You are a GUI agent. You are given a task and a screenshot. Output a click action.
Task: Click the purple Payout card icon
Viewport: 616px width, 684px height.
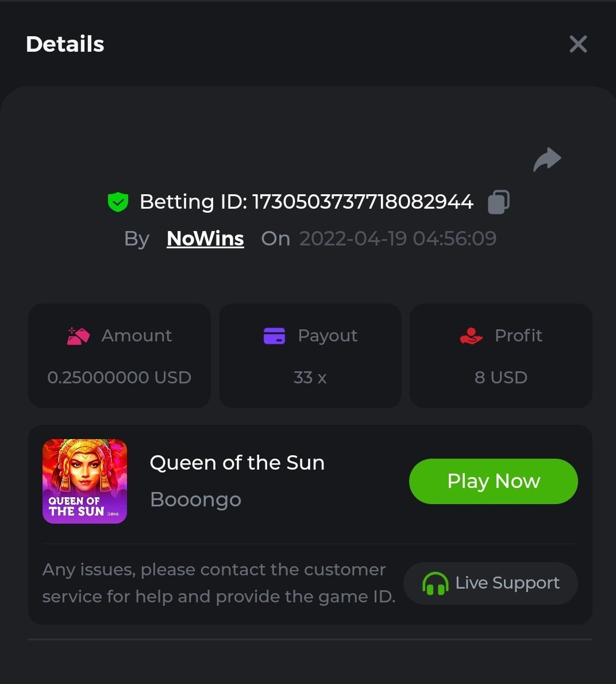pos(274,336)
